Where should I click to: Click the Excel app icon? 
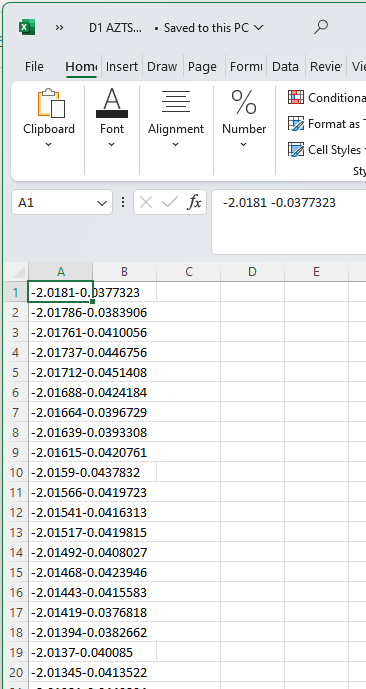[x=27, y=28]
